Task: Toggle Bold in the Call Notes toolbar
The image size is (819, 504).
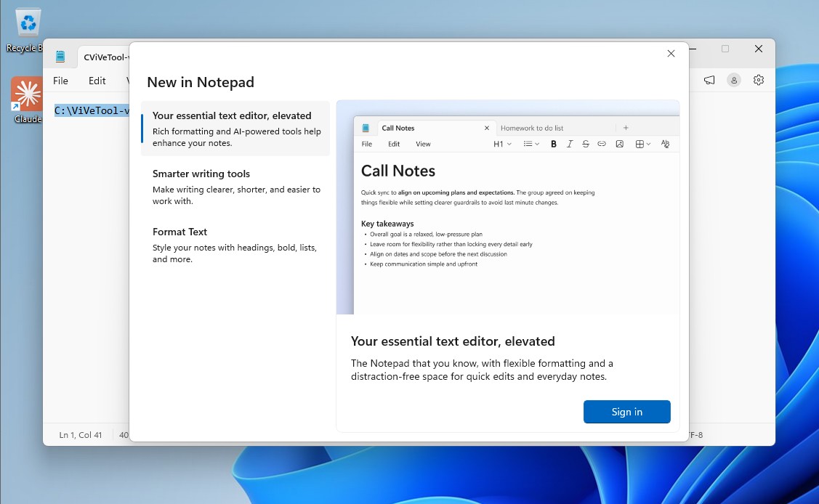Action: pos(554,144)
